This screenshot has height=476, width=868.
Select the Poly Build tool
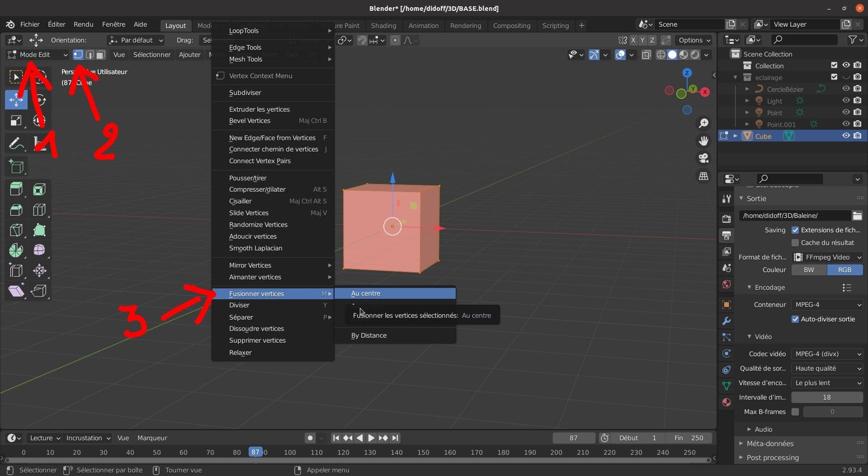[39, 230]
